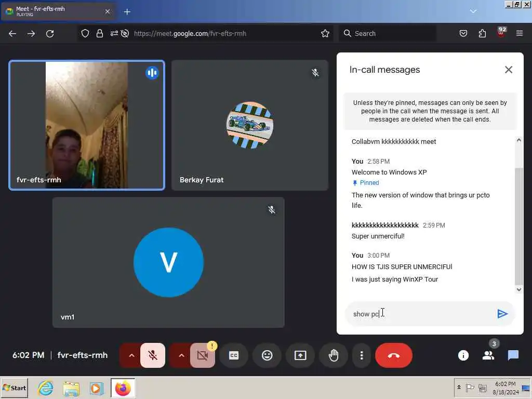532x399 pixels.
Task: Send the chat message
Action: click(x=502, y=314)
